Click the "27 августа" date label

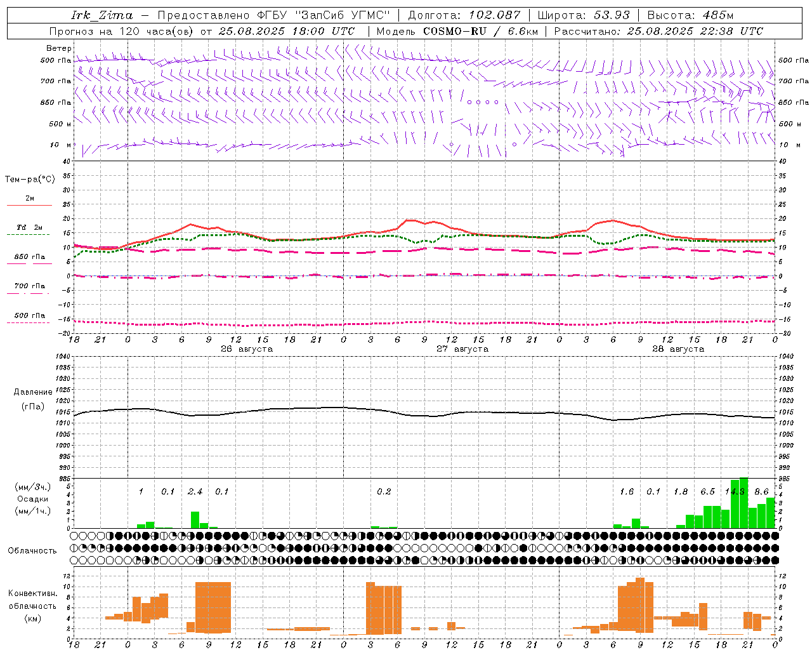click(x=462, y=349)
